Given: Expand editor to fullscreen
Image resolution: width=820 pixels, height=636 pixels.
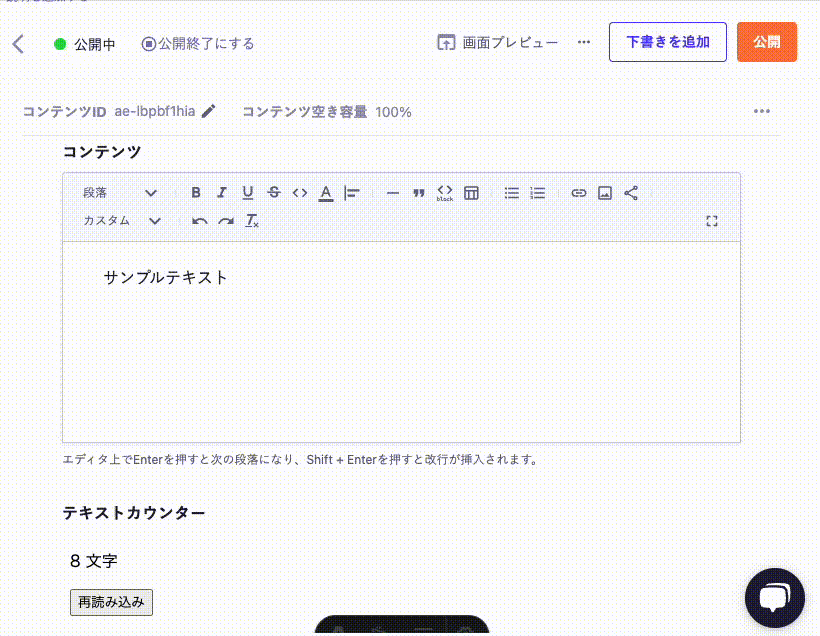Looking at the screenshot, I should coord(712,221).
